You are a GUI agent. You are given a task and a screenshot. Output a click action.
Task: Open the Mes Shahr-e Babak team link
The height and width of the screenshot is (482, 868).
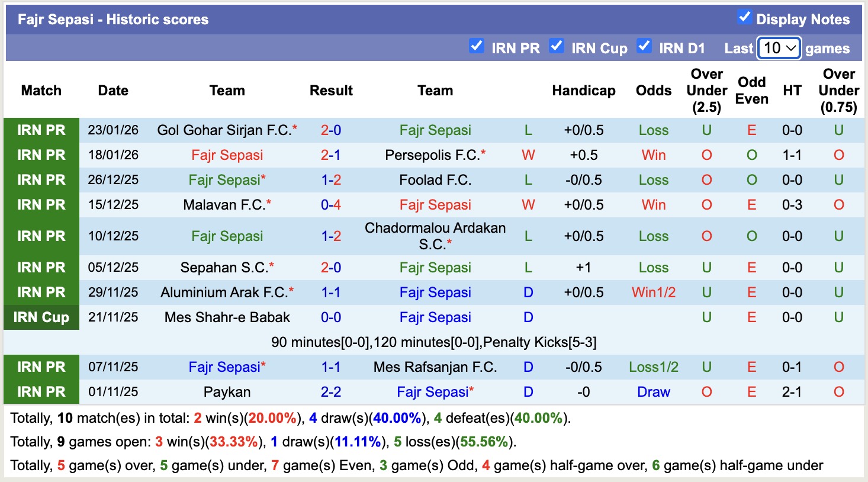tap(227, 317)
